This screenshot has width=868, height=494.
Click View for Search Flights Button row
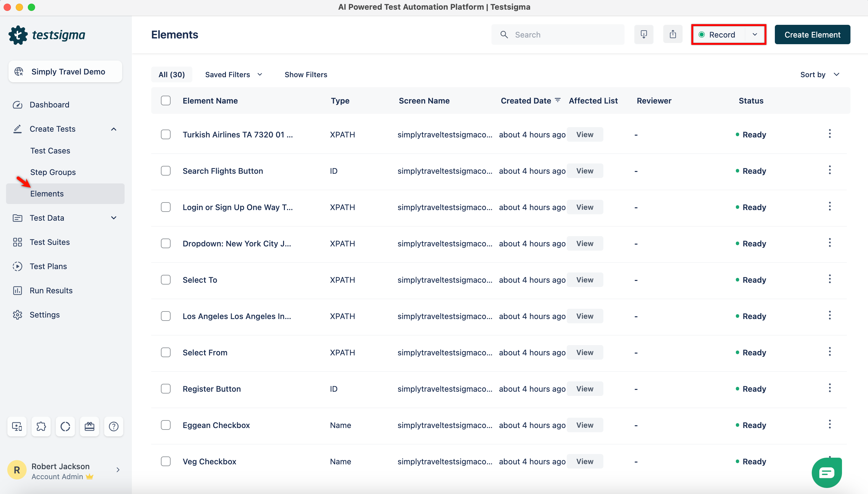(585, 171)
